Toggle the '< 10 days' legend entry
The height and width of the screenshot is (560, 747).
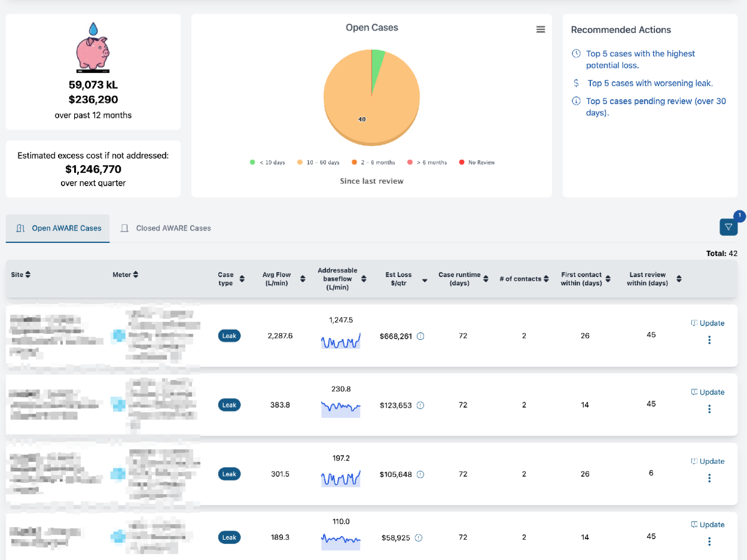tap(267, 162)
